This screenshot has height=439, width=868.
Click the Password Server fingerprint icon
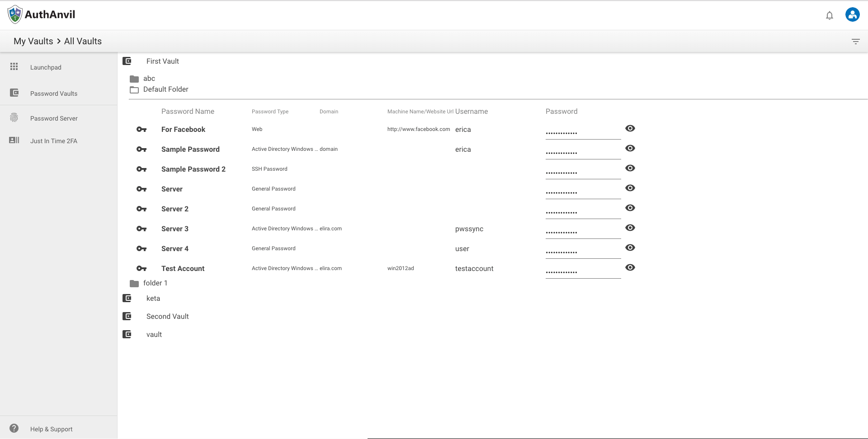[x=14, y=118]
